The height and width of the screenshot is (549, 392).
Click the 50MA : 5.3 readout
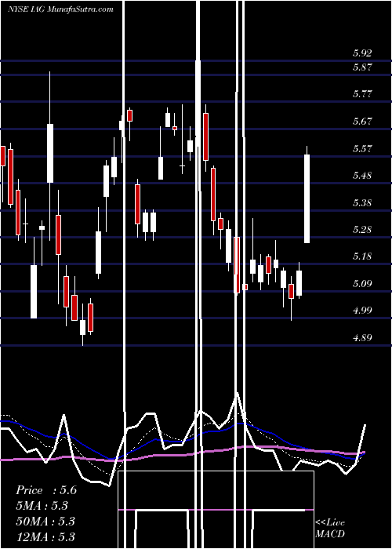[x=45, y=521]
